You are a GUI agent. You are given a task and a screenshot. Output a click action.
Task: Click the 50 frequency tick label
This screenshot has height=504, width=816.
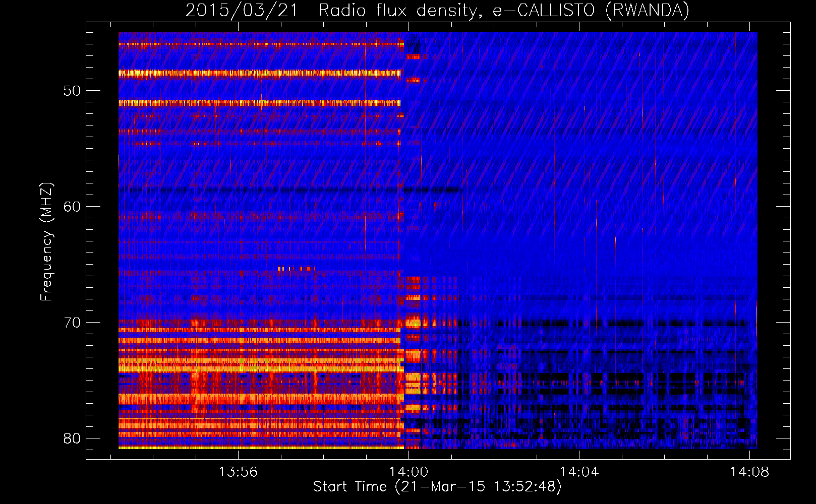coord(72,91)
